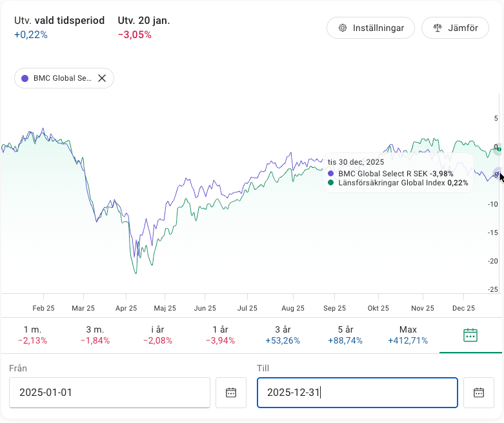Open the Inställningar settings button
The image size is (504, 423).
tap(370, 28)
